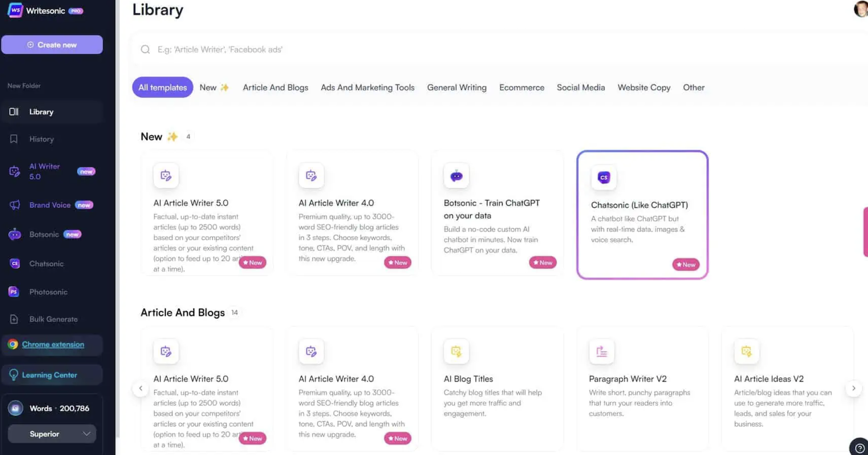Image resolution: width=868 pixels, height=455 pixels.
Task: Open Bulk Generate in the sidebar
Action: (53, 319)
